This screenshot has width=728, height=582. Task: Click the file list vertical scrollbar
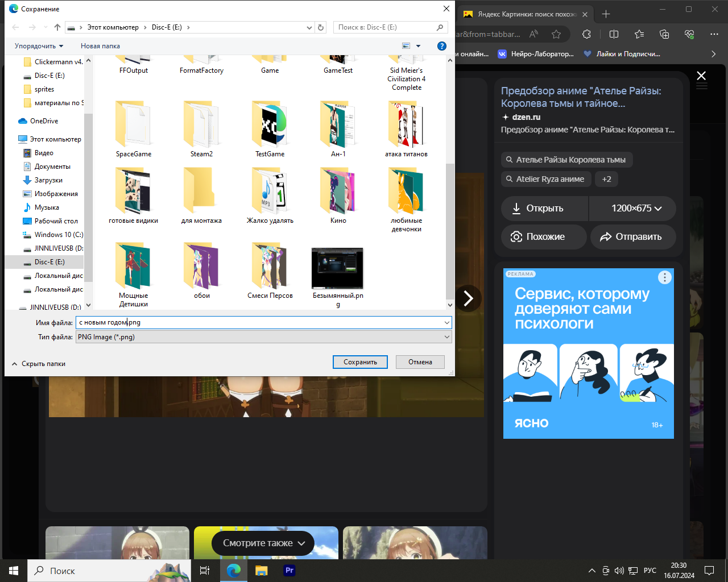click(449, 227)
